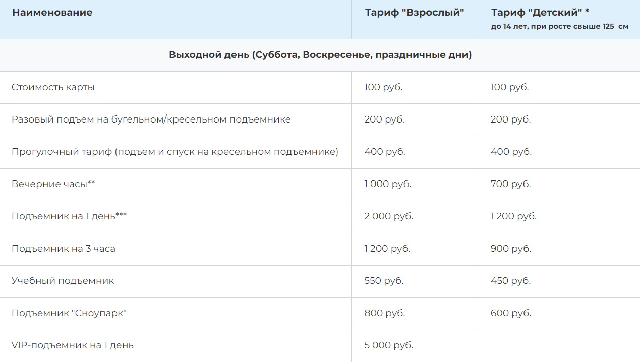This screenshot has width=640, height=364.
Task: Select "Разовый подъем на бугельном/кресельном подъемнике" row
Action: coord(151,119)
